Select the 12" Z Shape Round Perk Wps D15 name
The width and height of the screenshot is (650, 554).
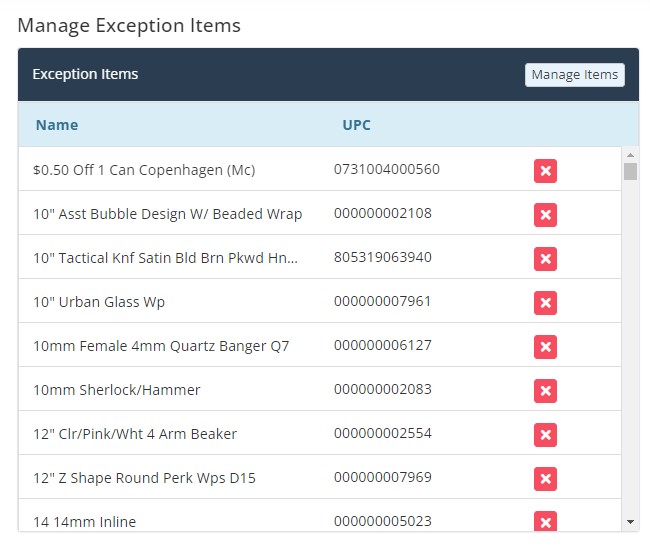pos(144,478)
